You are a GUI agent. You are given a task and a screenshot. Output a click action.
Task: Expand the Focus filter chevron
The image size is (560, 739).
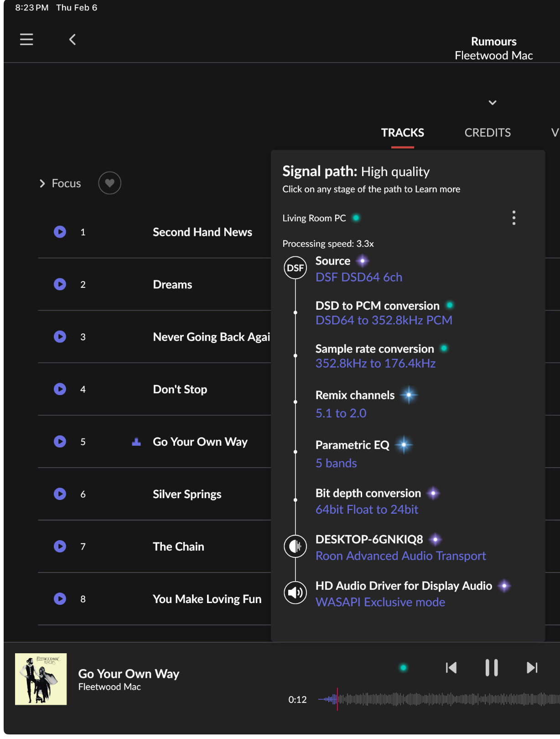(x=42, y=183)
